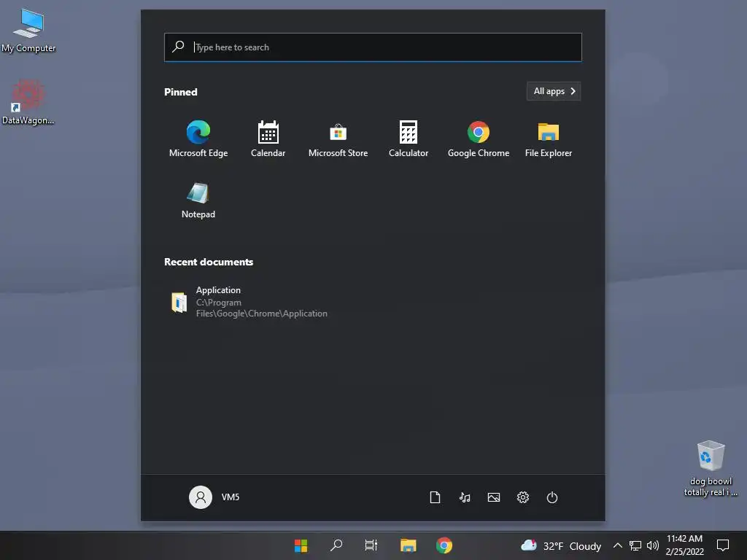The height and width of the screenshot is (560, 747).
Task: Open the Application folder recent document
Action: [x=249, y=301]
